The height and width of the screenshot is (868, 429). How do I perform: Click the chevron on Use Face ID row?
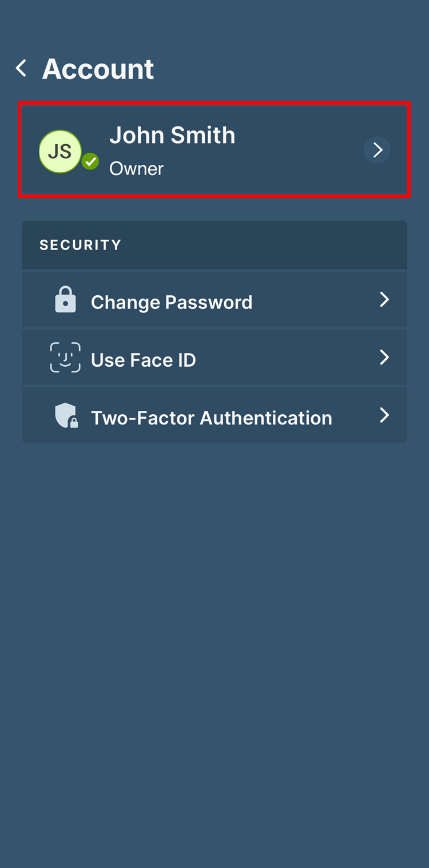[384, 358]
